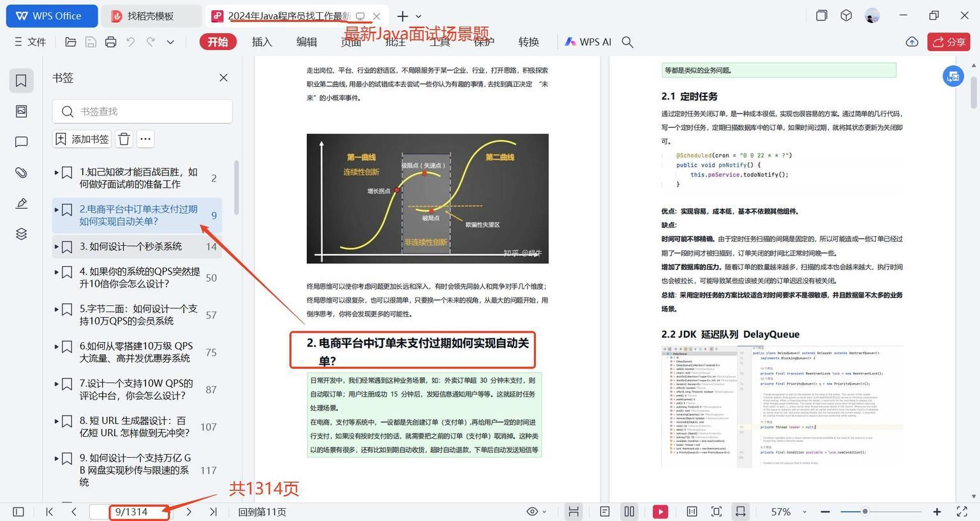Open eye protection mode dropdown
The width and height of the screenshot is (980, 521).
click(537, 511)
